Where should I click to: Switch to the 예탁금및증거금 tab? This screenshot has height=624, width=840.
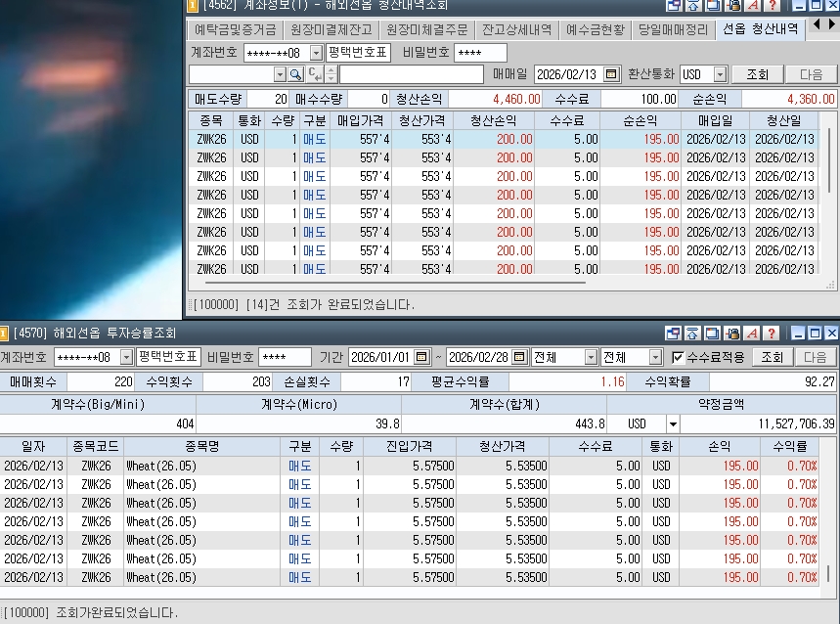(235, 29)
